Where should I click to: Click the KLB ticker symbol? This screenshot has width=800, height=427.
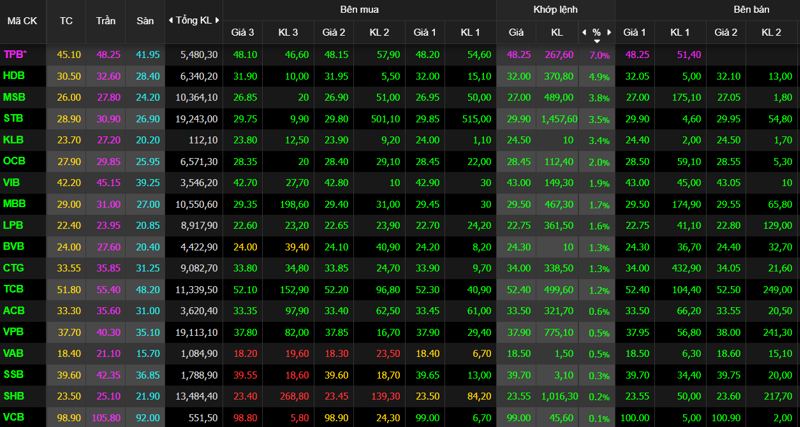[x=13, y=139]
